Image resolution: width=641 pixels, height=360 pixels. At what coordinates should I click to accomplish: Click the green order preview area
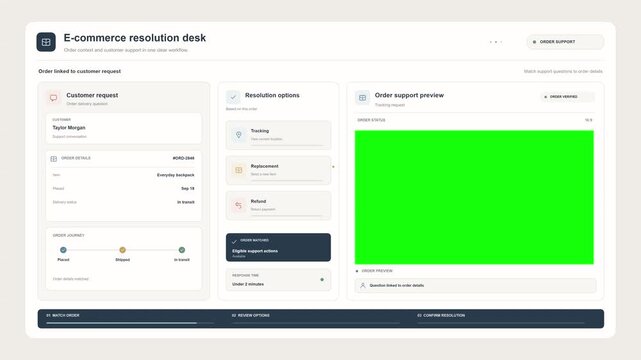[x=474, y=197]
